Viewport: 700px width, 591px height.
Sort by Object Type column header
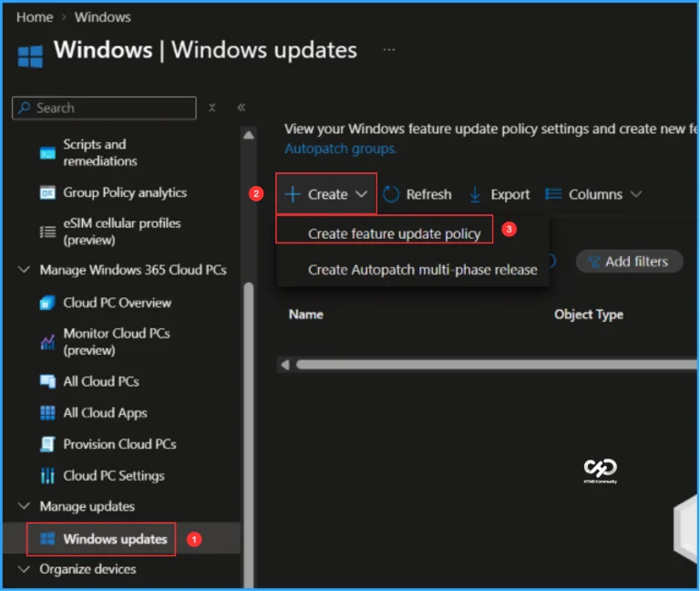(x=589, y=315)
